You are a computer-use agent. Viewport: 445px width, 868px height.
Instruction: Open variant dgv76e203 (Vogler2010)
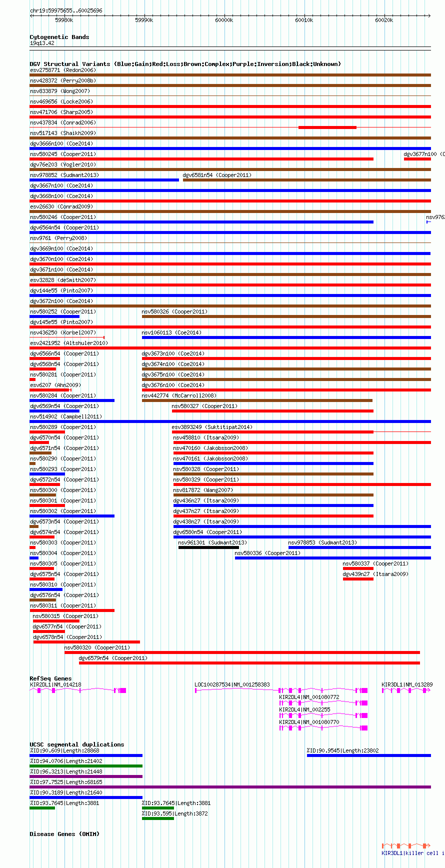(x=230, y=169)
